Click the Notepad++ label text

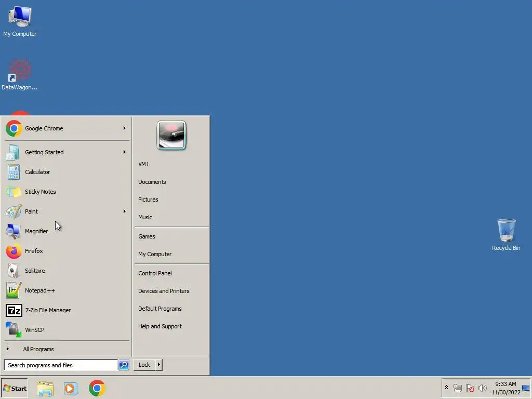click(39, 290)
